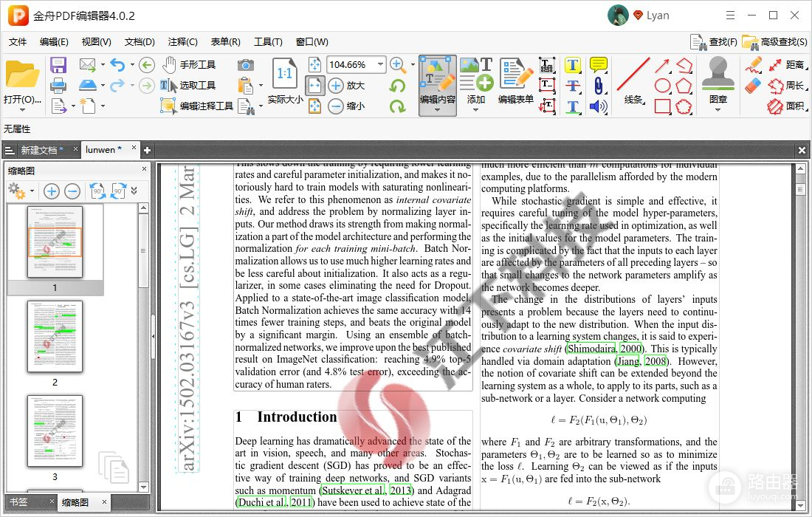Click the Save floppy disk icon
The width and height of the screenshot is (812, 517).
(58, 65)
